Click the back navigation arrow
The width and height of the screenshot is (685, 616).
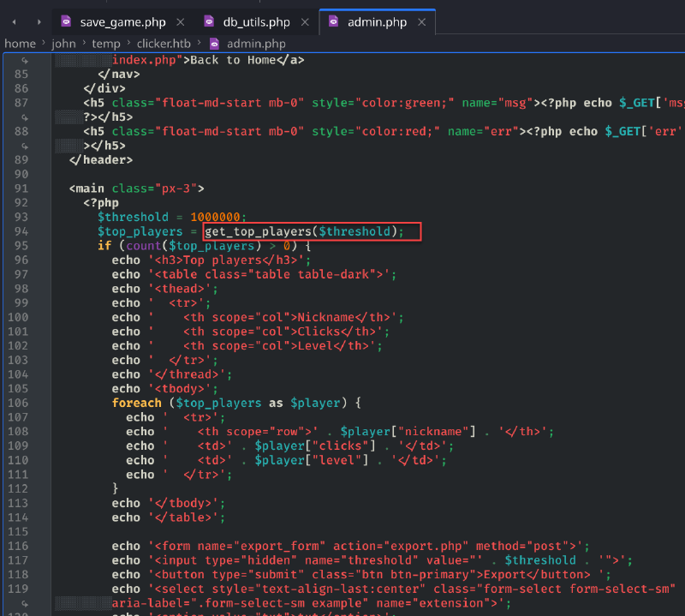click(14, 22)
